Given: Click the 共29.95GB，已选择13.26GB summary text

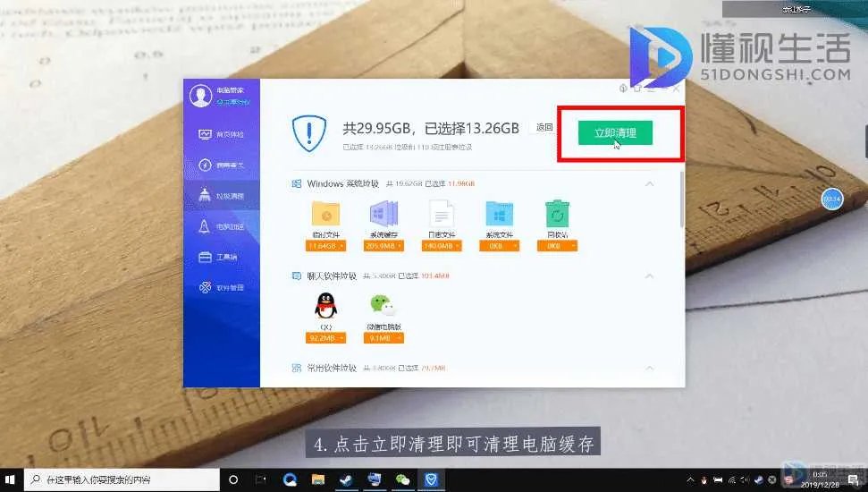Looking at the screenshot, I should 431,129.
